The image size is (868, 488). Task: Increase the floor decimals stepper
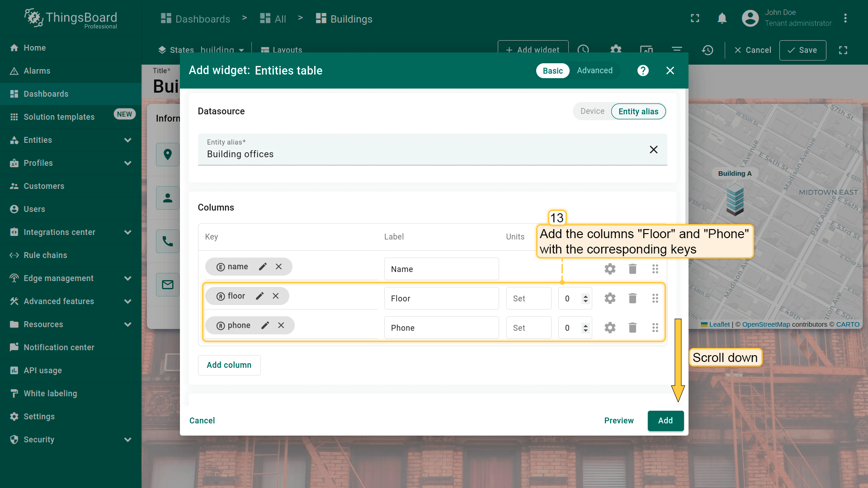pyautogui.click(x=585, y=296)
